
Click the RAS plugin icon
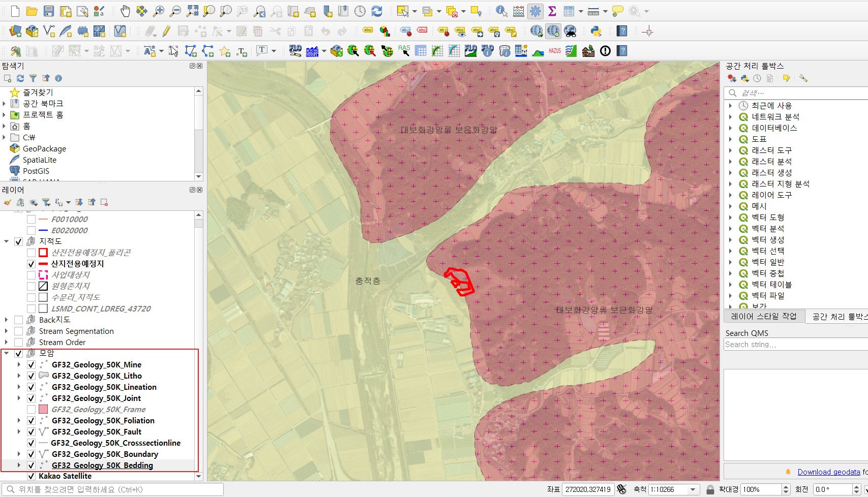404,51
